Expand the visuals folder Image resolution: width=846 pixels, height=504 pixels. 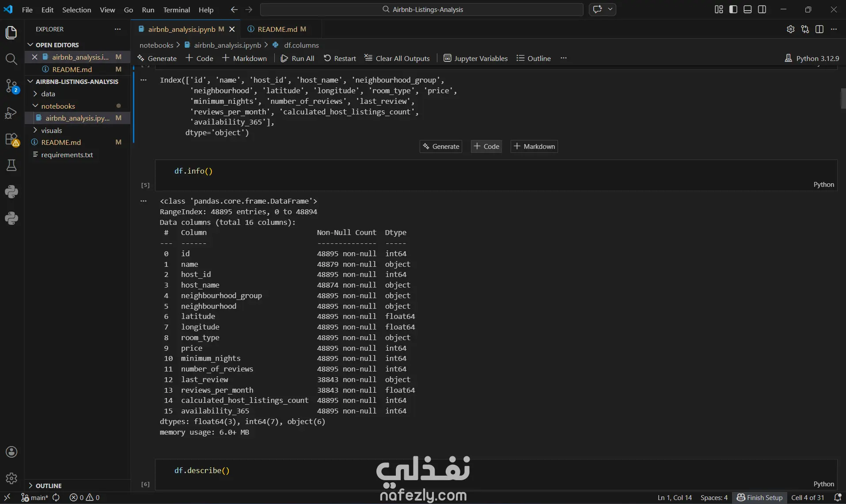coord(51,130)
